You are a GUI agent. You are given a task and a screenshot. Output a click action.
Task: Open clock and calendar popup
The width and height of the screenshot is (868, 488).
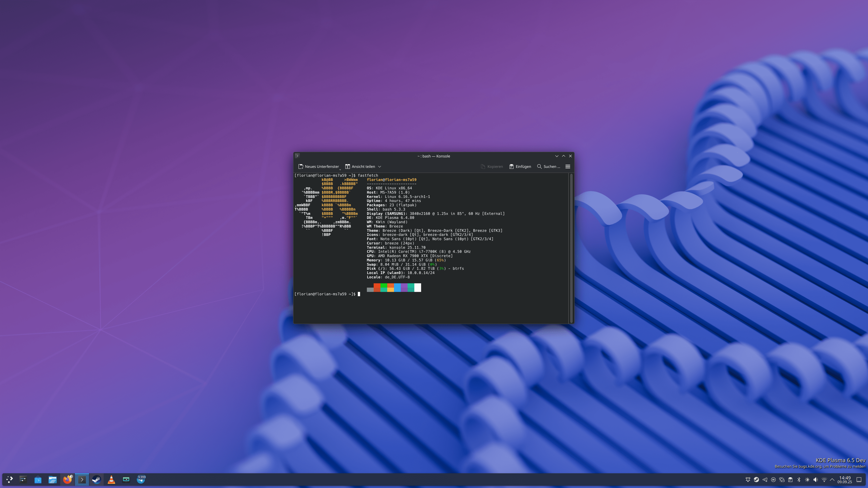pyautogui.click(x=845, y=480)
